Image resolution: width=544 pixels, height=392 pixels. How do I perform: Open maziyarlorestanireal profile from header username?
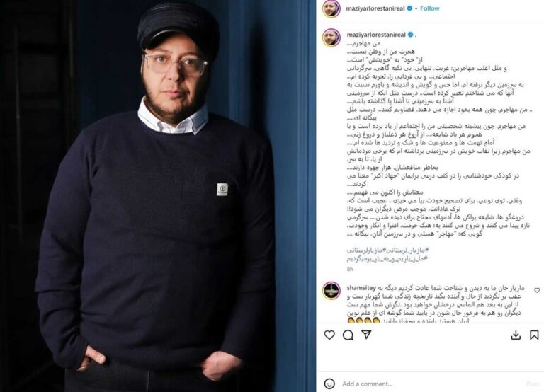tap(375, 8)
